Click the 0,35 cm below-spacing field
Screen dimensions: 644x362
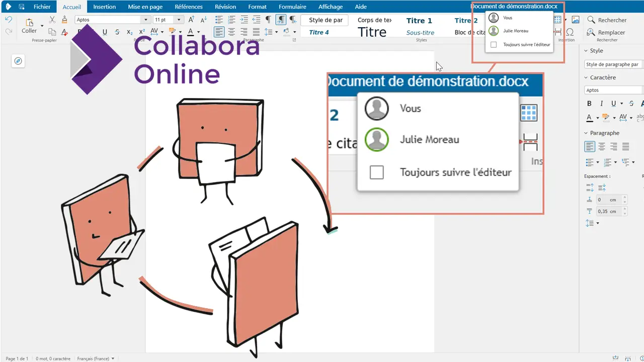[x=612, y=212]
